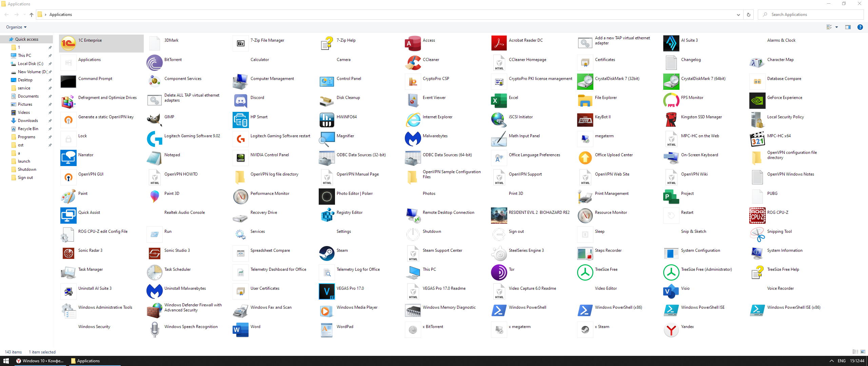Select the Steam application icon

[327, 253]
